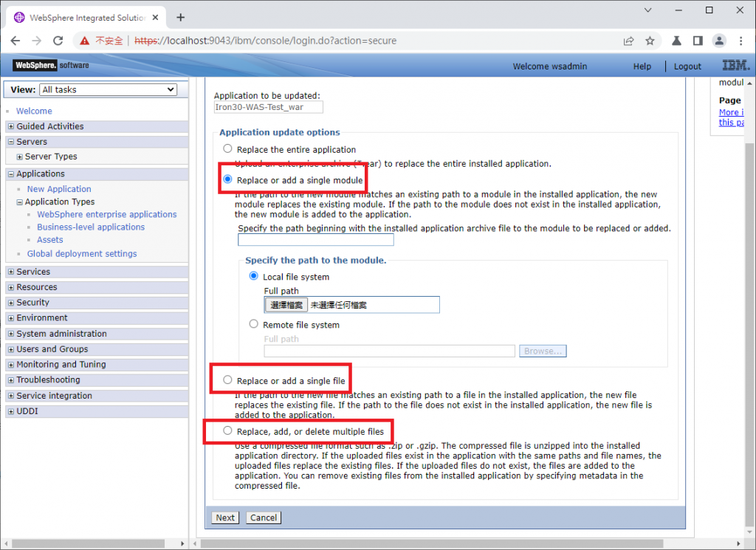756x550 pixels.
Task: Click the WebSphere software logo
Action: [x=51, y=65]
